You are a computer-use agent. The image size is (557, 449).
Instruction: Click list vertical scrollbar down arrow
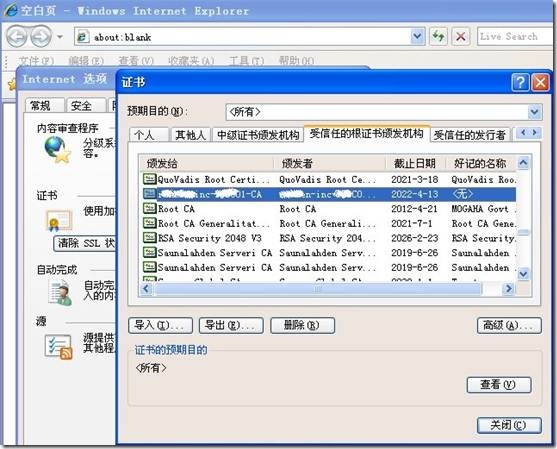(523, 274)
